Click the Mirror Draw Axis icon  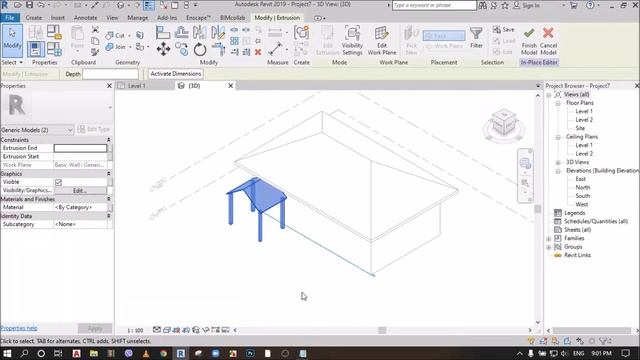(x=218, y=32)
